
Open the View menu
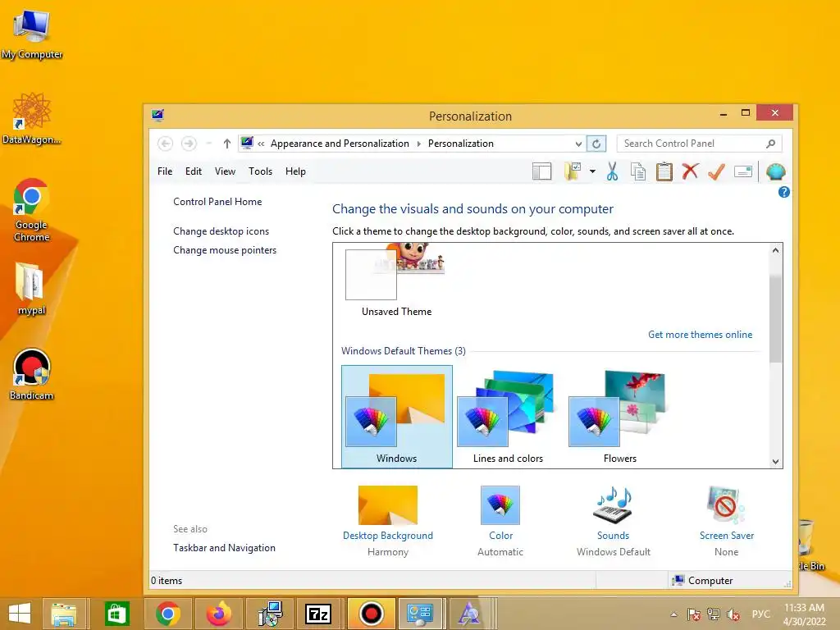[225, 171]
